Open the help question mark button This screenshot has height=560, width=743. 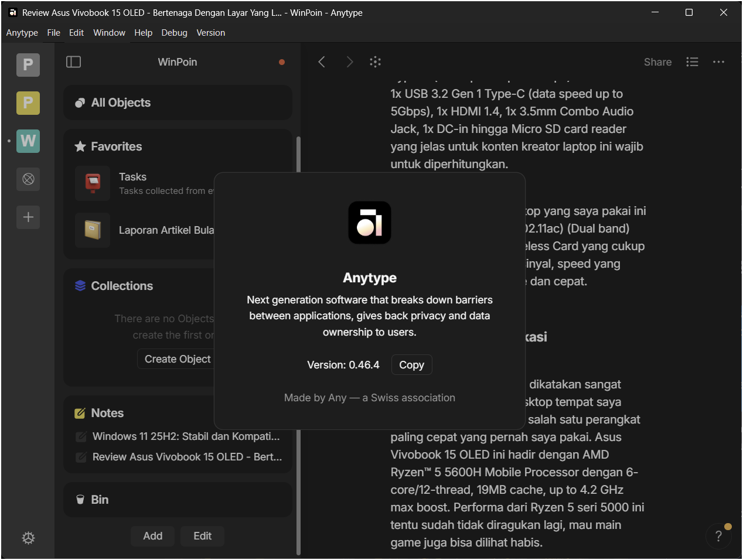[718, 536]
